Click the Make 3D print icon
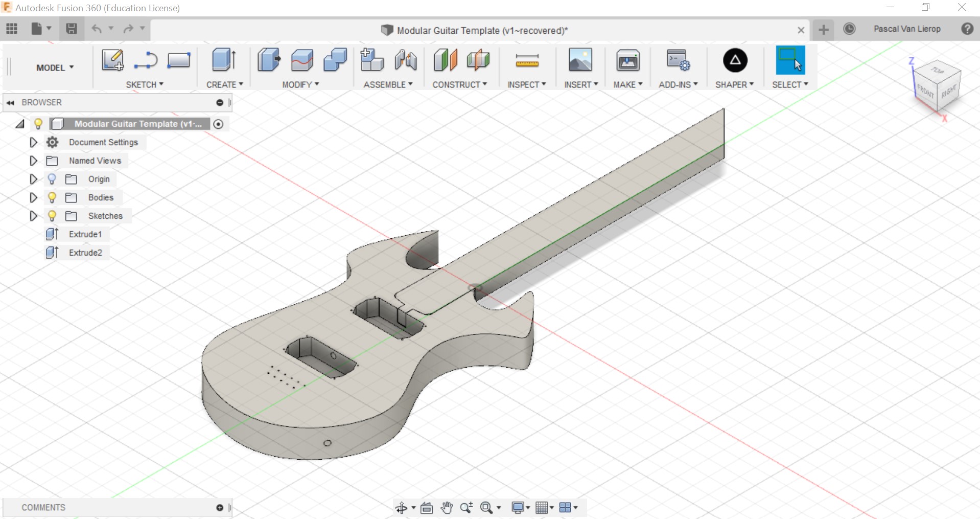 coord(628,60)
